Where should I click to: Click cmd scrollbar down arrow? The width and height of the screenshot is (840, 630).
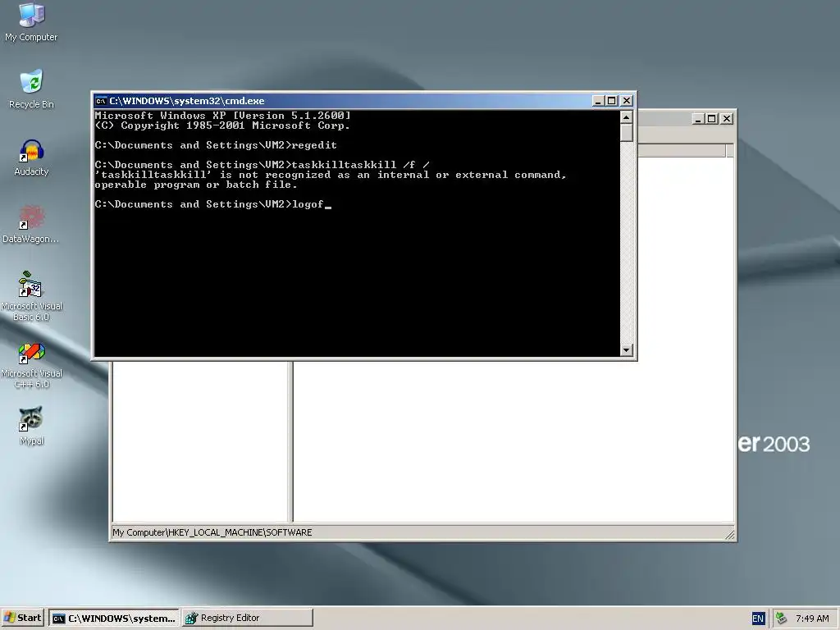tap(626, 350)
